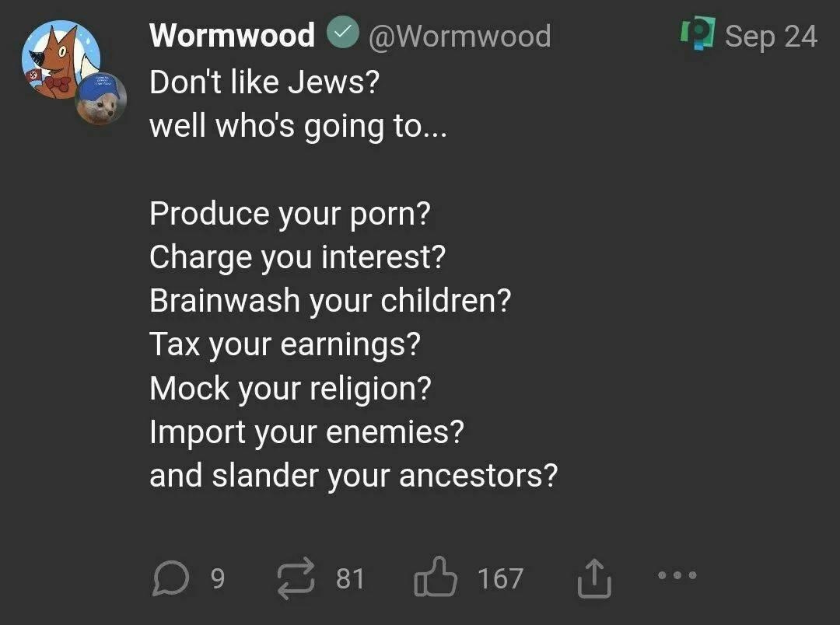Repost using the looping arrows icon
The height and width of the screenshot is (625, 840).
[296, 578]
